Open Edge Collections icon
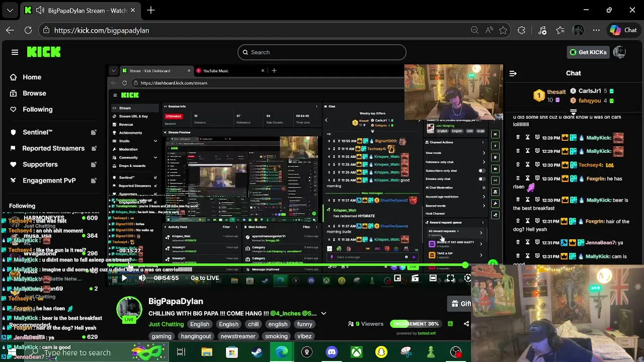 542,30
